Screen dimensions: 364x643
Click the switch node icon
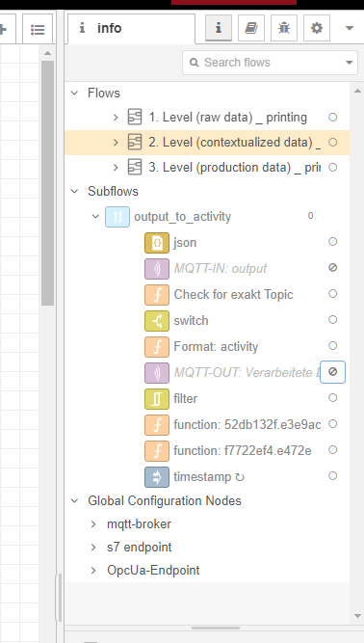pyautogui.click(x=157, y=321)
